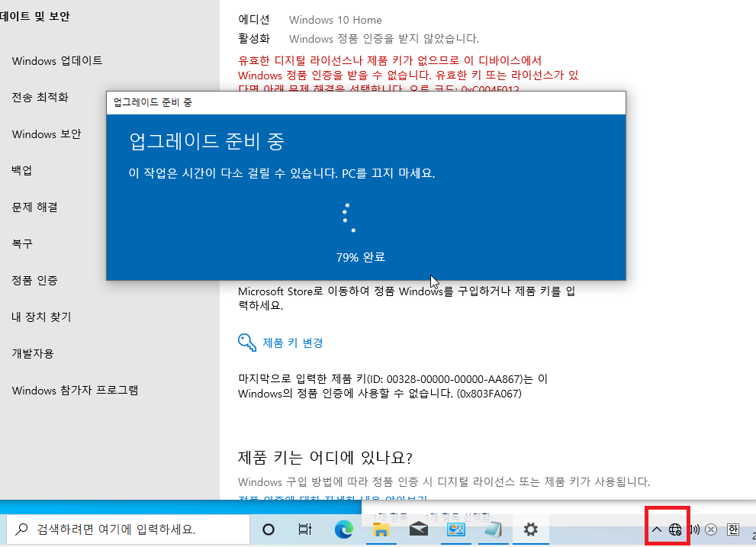Screen dimensions: 756x547
Task: Open 개발자용 settings
Action: tap(33, 353)
